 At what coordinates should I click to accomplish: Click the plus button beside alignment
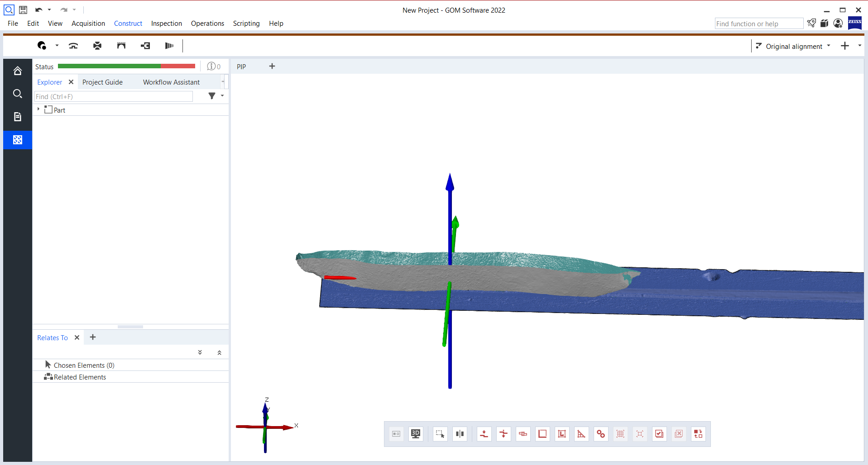pyautogui.click(x=845, y=46)
